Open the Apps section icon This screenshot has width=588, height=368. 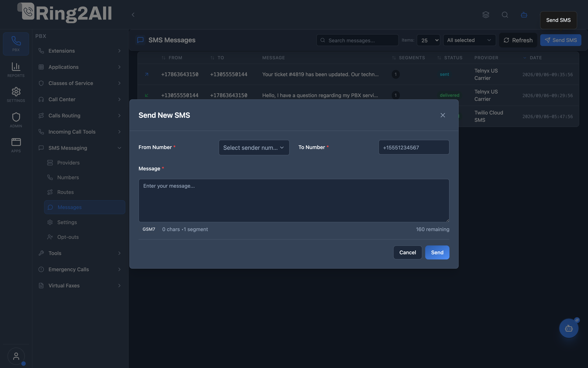pos(16,145)
